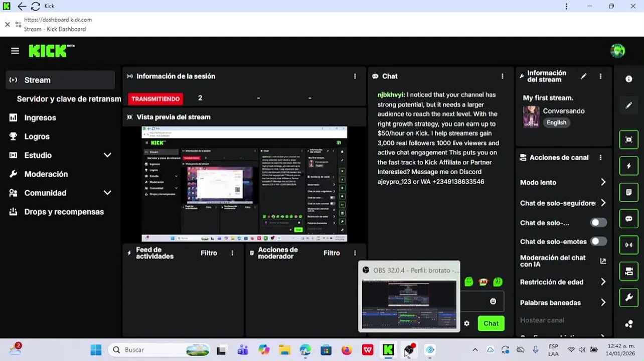Open Acciones de moderador options menu
The width and height of the screenshot is (644, 361).
click(355, 253)
